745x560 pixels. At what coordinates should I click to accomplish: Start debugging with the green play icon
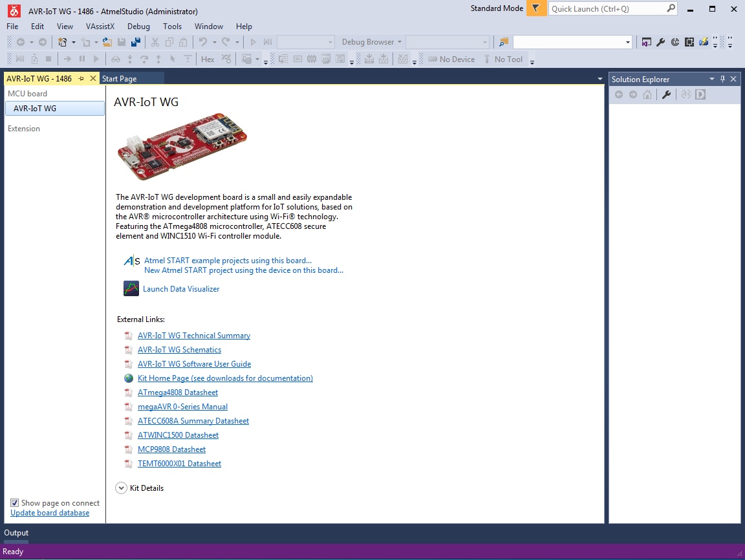pos(254,42)
